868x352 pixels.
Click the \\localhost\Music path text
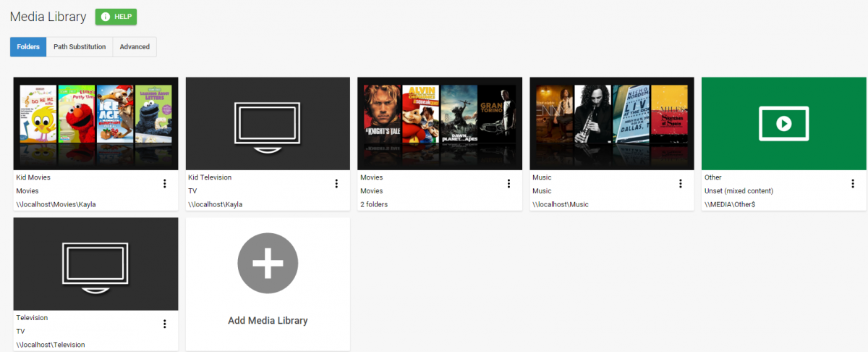560,204
